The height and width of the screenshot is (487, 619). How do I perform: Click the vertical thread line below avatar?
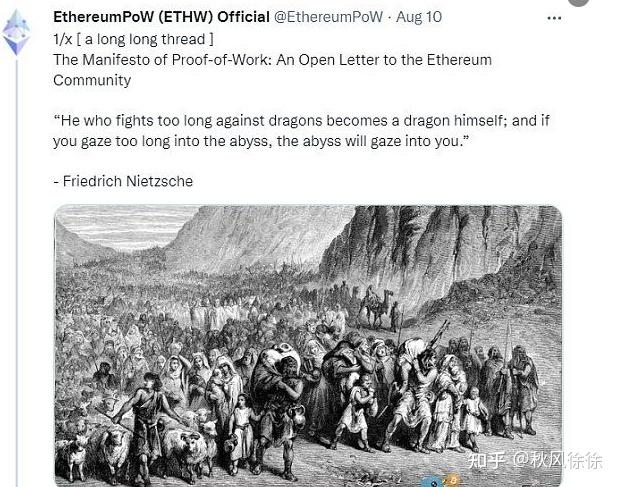pyautogui.click(x=17, y=272)
